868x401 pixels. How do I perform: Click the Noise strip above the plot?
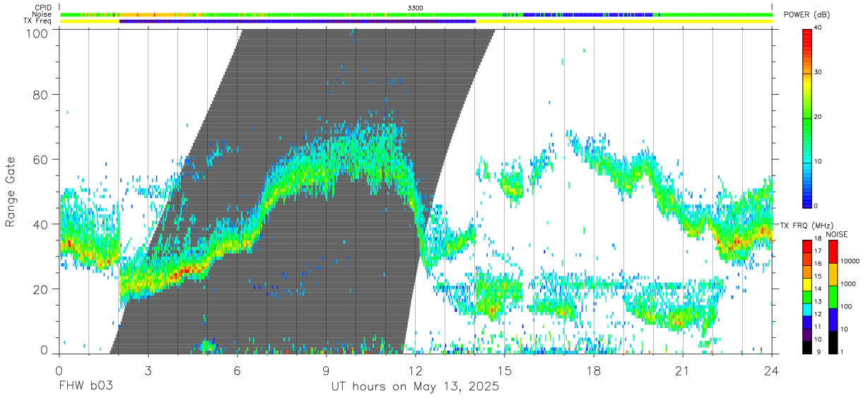416,14
